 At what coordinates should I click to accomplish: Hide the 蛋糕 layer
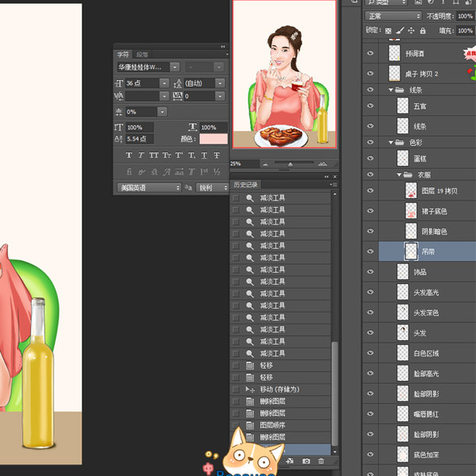370,158
